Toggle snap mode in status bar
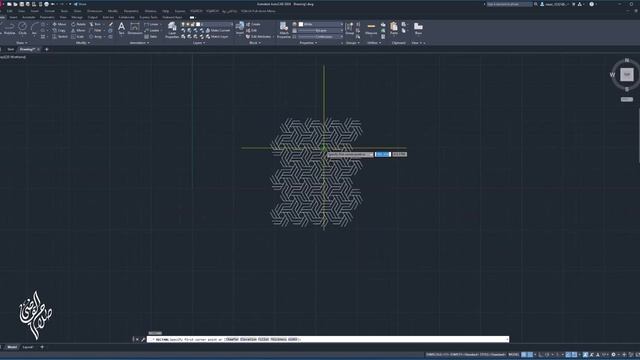This screenshot has height=360, width=640. tap(530, 355)
